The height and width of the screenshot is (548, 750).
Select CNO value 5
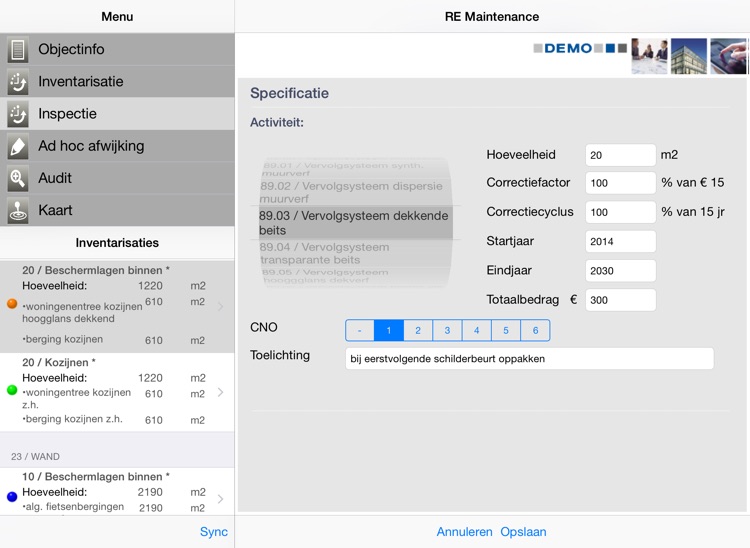(506, 330)
